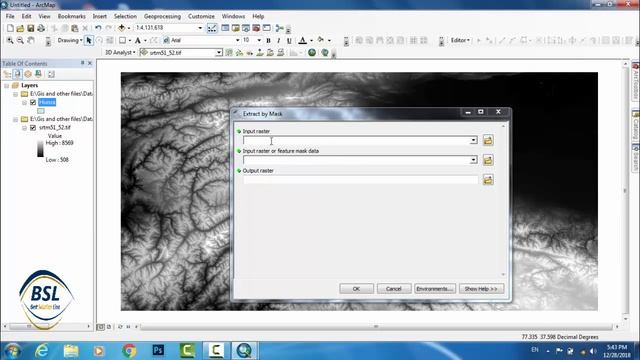This screenshot has height=360, width=640.
Task: Browse for Output raster location
Action: click(x=488, y=180)
